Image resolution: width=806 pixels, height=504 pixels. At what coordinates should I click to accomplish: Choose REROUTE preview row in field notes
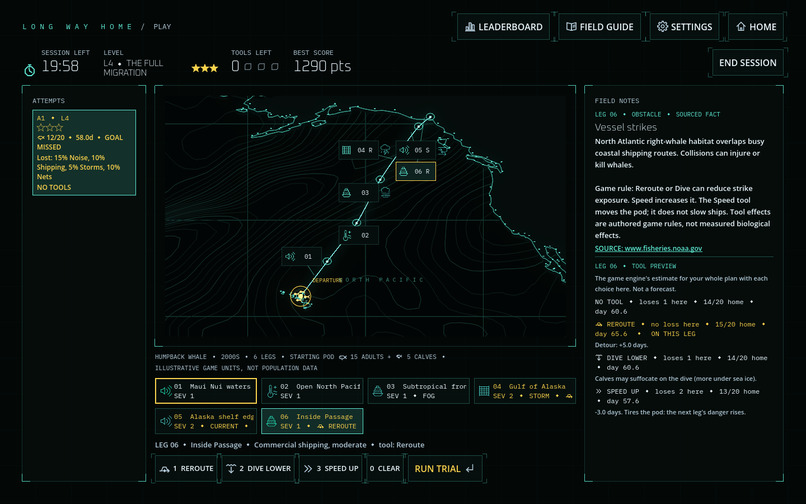(681, 329)
